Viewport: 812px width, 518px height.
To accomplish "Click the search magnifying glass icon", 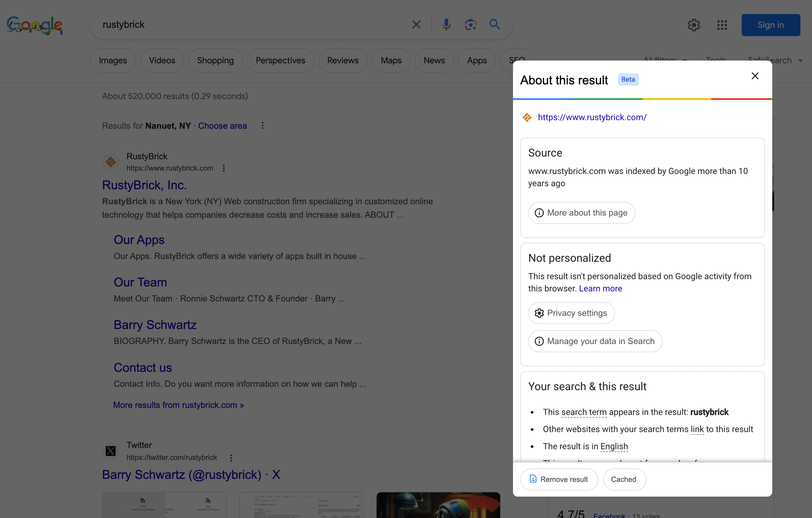I will pyautogui.click(x=495, y=24).
